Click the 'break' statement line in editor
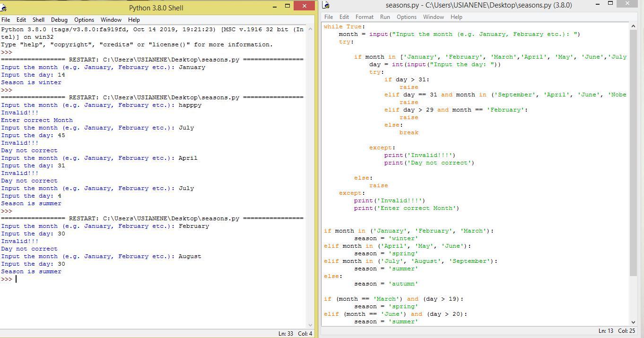Image resolution: width=644 pixels, height=338 pixels. (409, 132)
